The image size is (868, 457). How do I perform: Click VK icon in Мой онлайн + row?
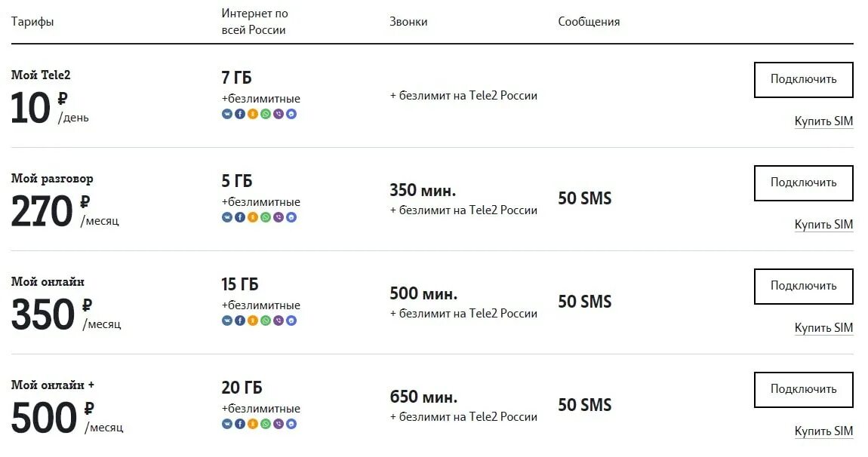pos(227,425)
